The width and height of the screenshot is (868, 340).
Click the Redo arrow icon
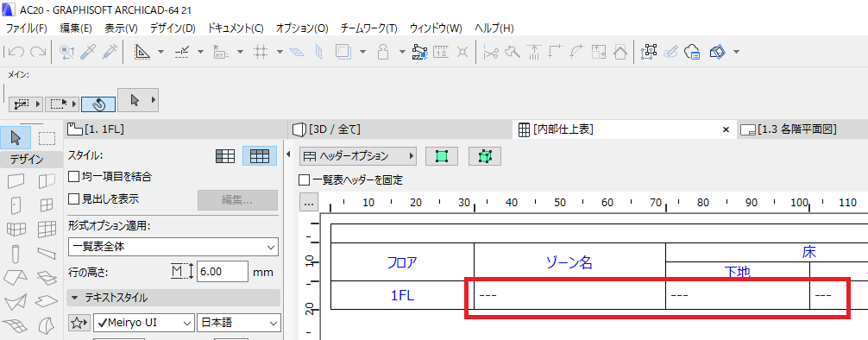click(38, 52)
